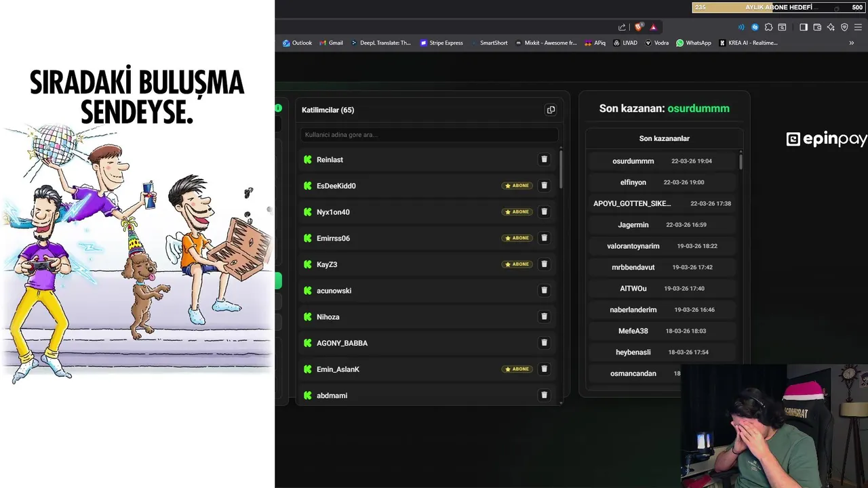Click last winner name osurdummm in header

(x=698, y=108)
